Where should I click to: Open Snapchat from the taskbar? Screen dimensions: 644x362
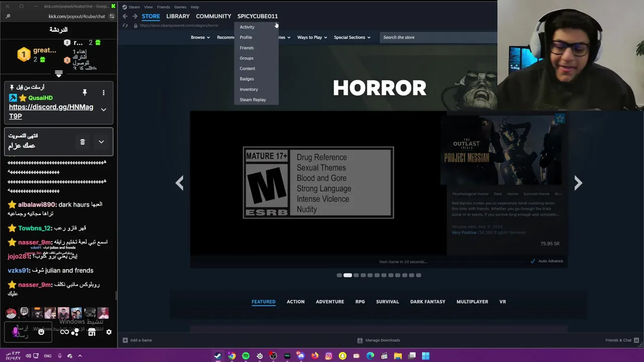click(x=343, y=355)
